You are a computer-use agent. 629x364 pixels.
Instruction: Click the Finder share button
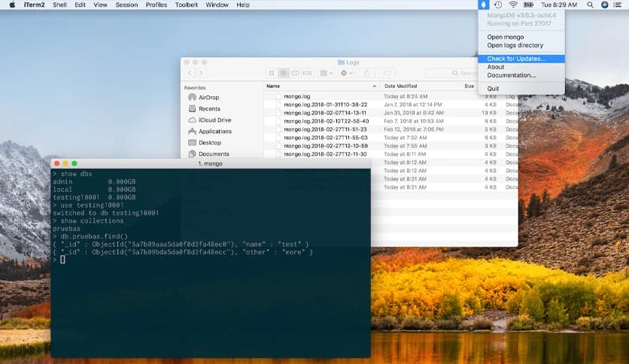point(366,73)
